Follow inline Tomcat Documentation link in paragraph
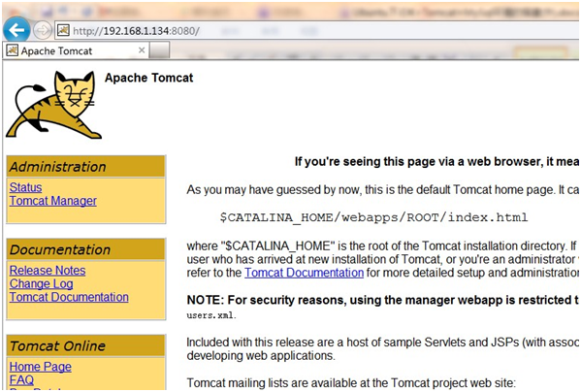This screenshot has width=581, height=392. 304,273
